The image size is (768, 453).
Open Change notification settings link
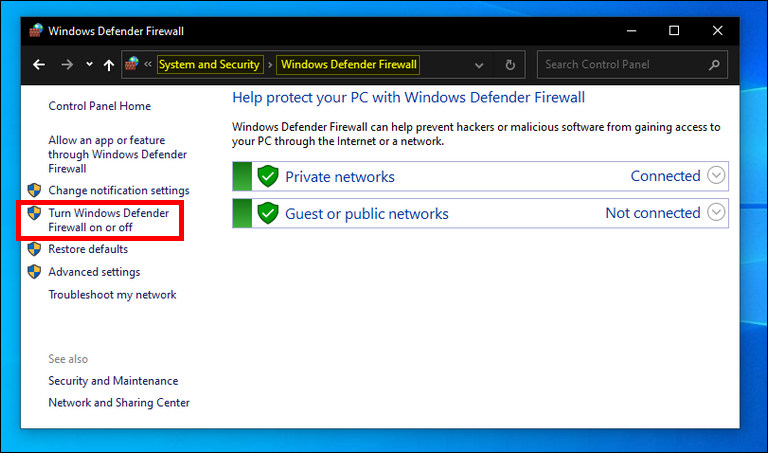pos(119,191)
